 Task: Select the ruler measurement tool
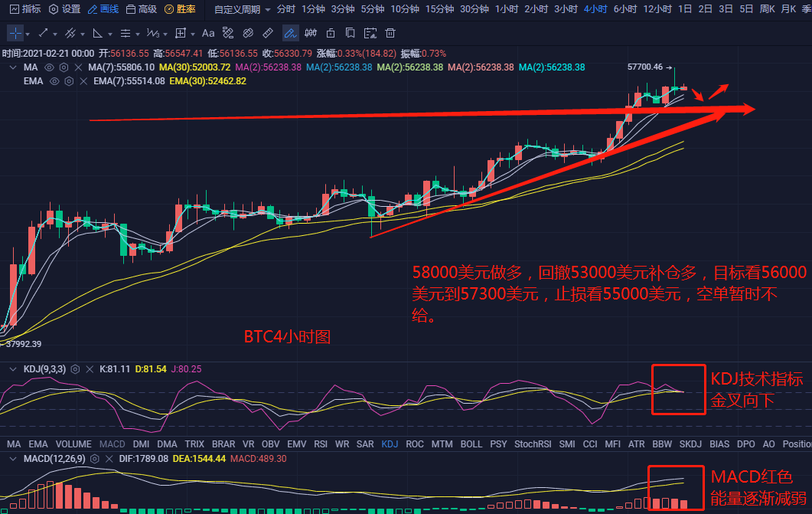click(267, 33)
